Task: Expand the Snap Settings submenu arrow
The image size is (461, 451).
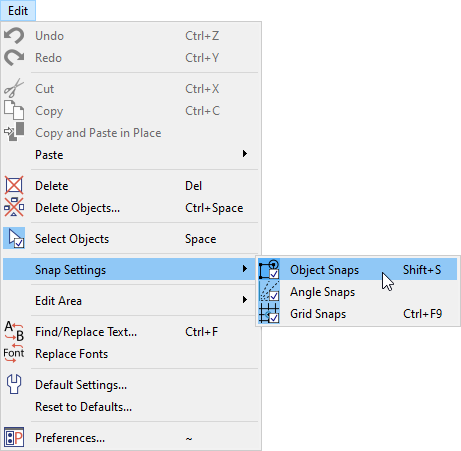Action: [x=245, y=269]
